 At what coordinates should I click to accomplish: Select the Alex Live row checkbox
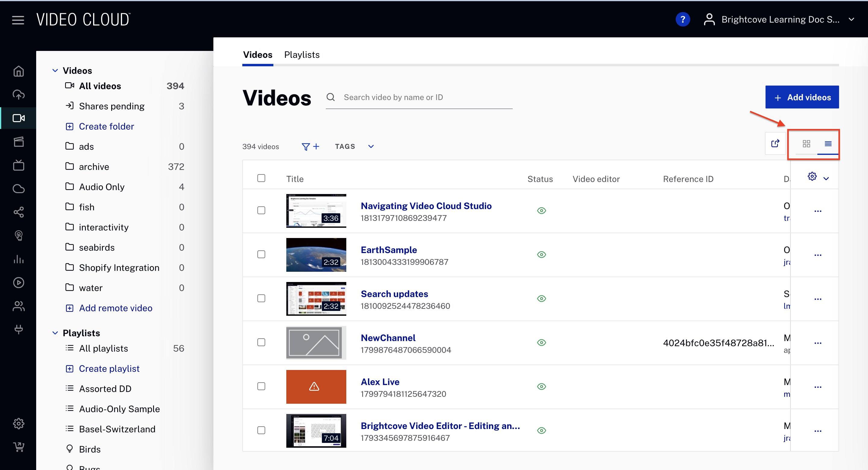[261, 387]
